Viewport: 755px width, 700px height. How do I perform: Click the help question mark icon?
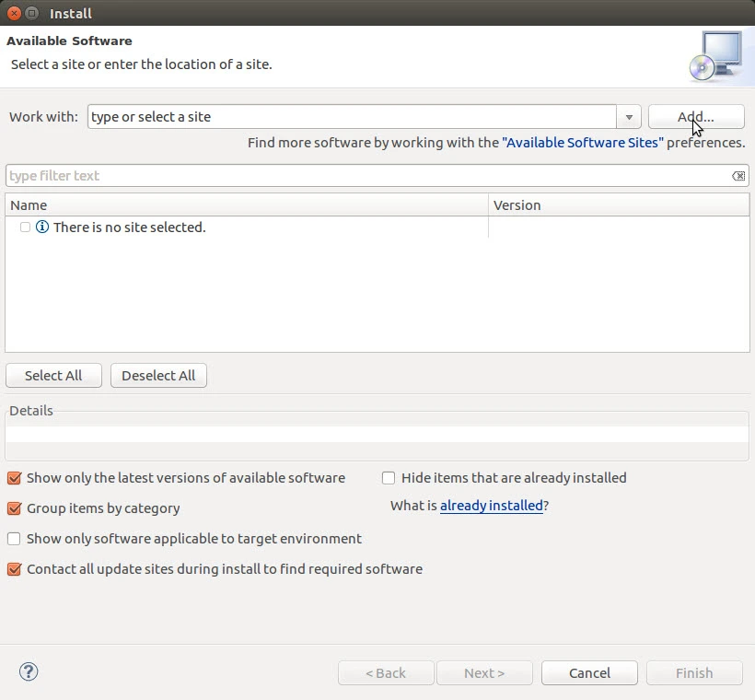click(29, 671)
